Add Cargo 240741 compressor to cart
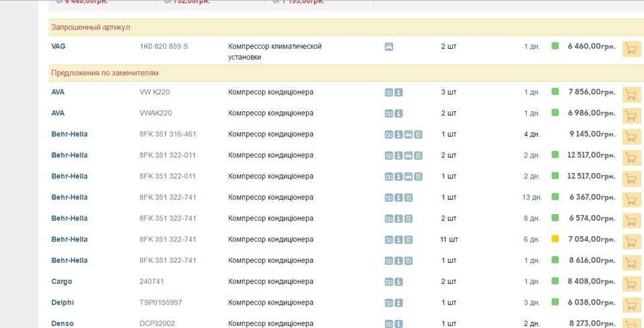Viewport: 644px width, 328px height. 631,284
